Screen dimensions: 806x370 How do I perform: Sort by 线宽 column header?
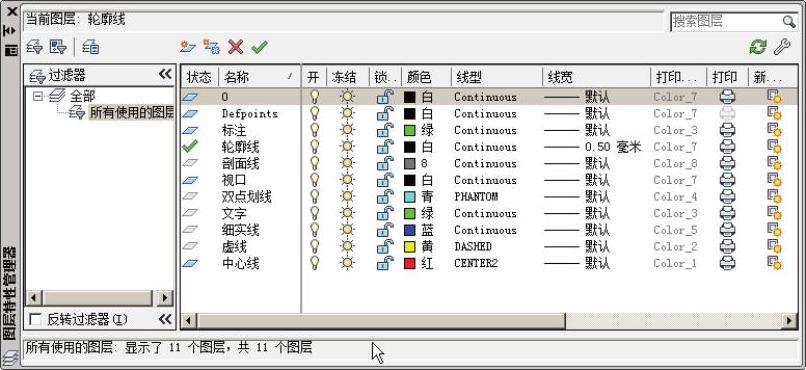click(x=596, y=77)
